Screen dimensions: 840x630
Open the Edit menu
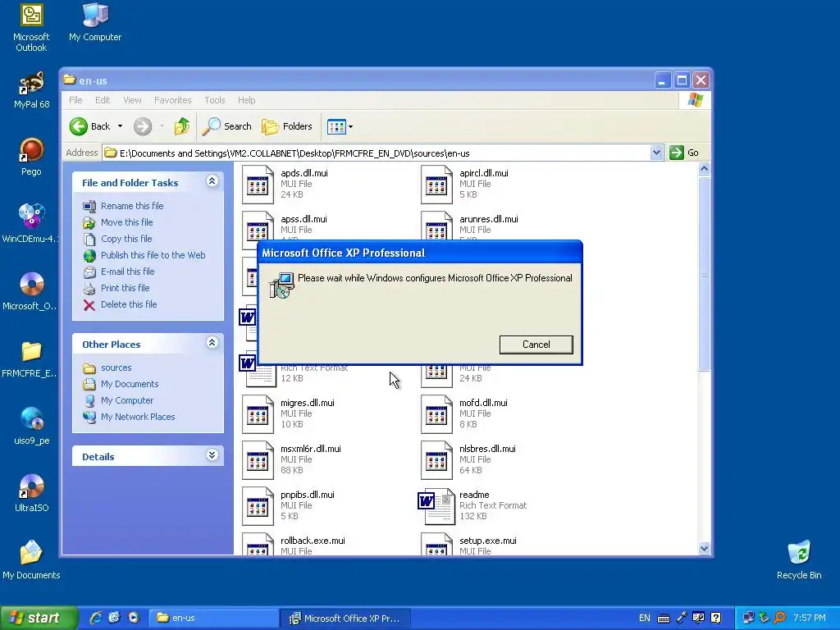[103, 100]
